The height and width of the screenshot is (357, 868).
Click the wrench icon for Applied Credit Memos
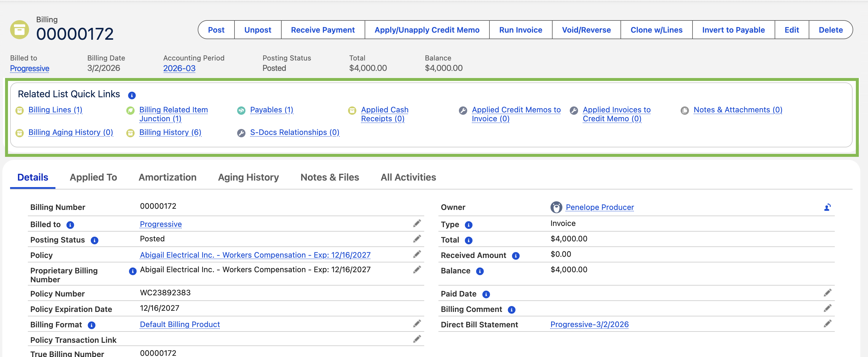pyautogui.click(x=463, y=111)
